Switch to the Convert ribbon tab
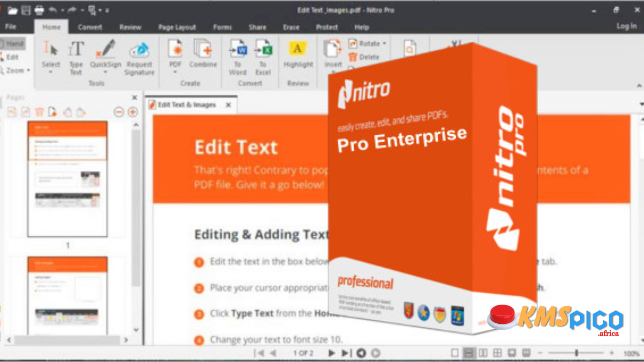The height and width of the screenshot is (362, 644). coord(90,27)
